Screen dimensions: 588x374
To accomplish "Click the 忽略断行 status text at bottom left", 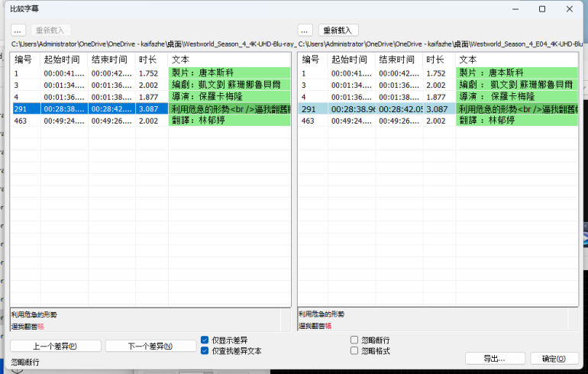I will [x=25, y=362].
